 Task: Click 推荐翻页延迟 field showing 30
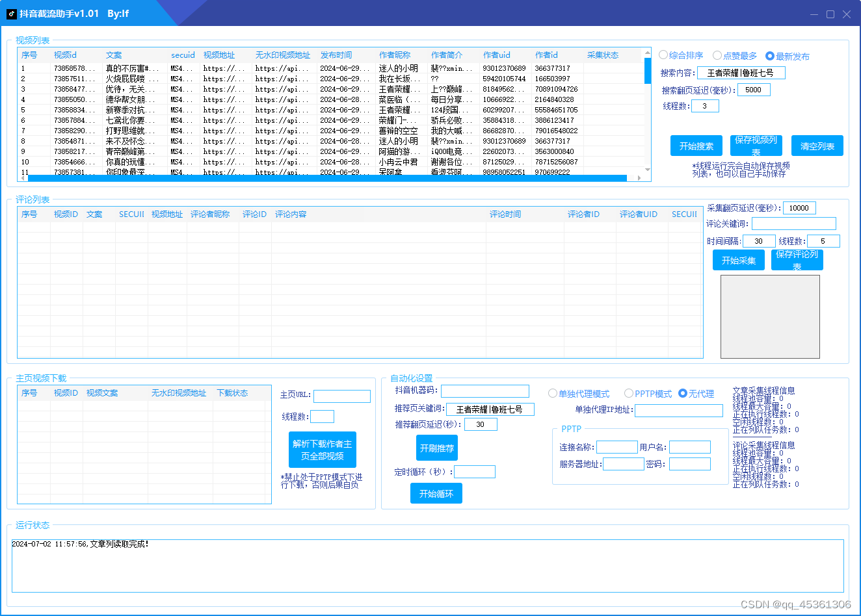(x=481, y=424)
